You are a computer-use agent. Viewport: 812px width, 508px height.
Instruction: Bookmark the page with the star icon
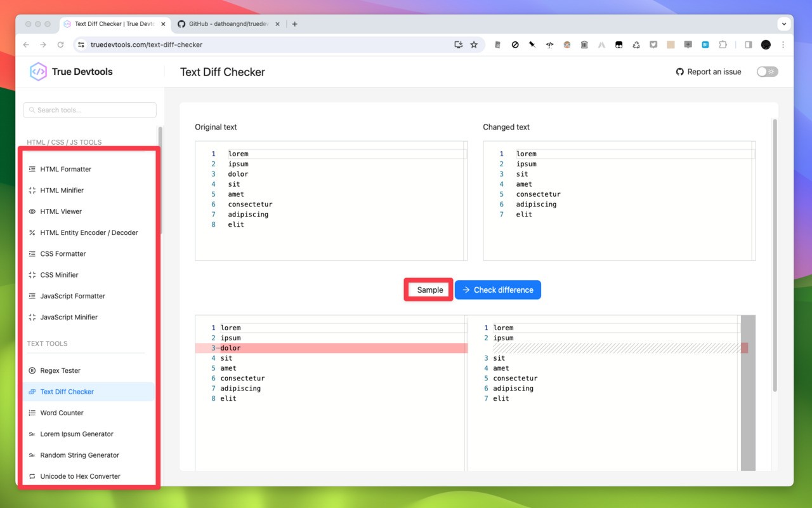point(474,44)
